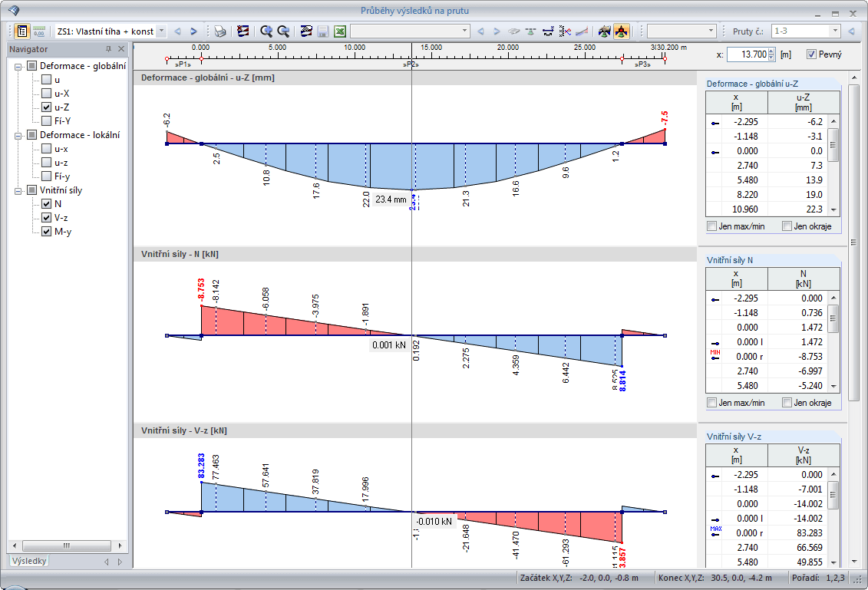
Task: Uncheck the u-Z checkbox
Action: point(47,107)
